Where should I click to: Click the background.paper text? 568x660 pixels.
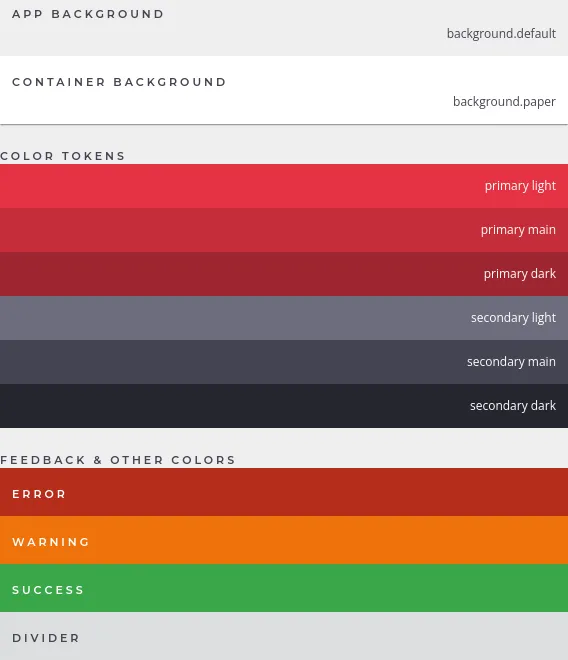click(504, 102)
